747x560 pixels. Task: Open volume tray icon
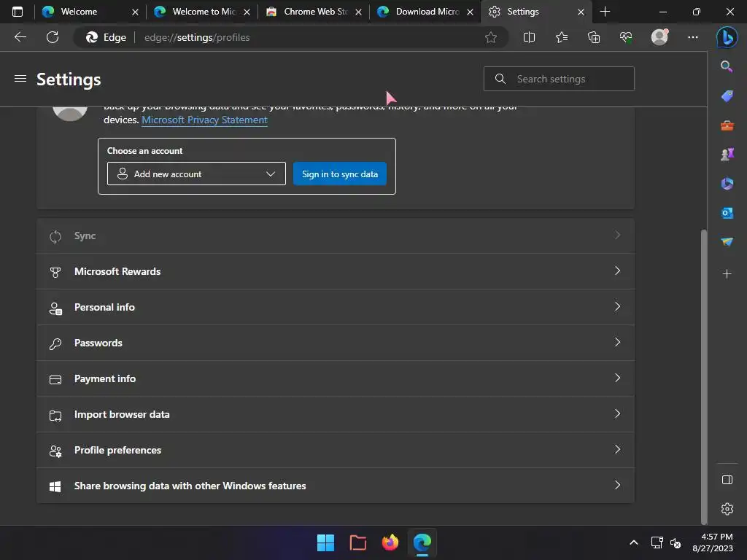(x=676, y=542)
